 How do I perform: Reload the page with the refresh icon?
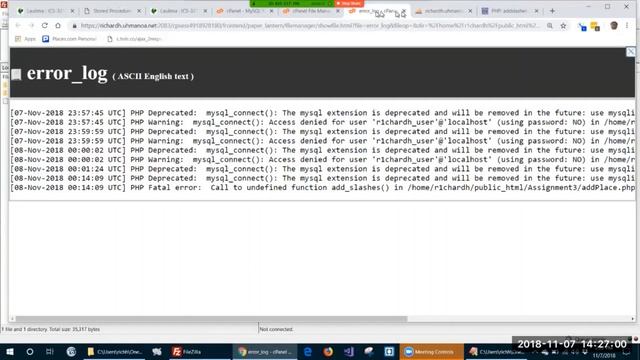click(44, 26)
